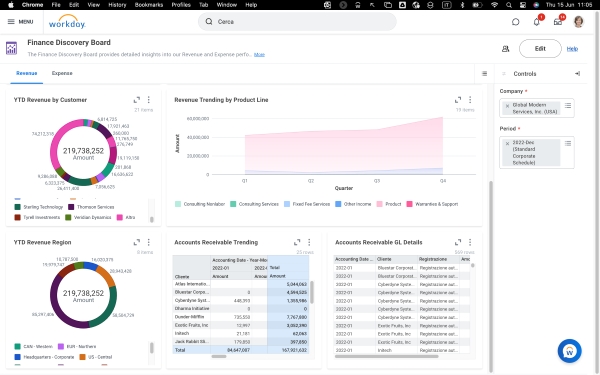Toggle Fixed Fee Services legend swatch

(x=287, y=204)
